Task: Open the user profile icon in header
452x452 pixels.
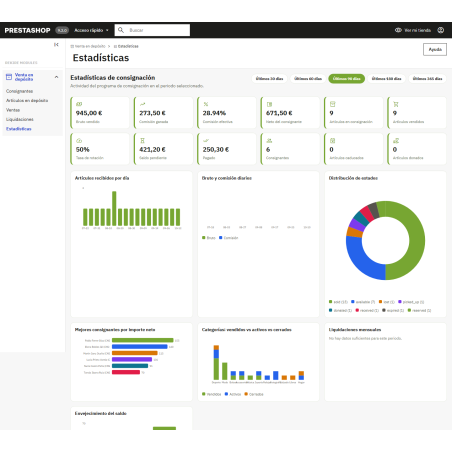Action: pyautogui.click(x=441, y=30)
